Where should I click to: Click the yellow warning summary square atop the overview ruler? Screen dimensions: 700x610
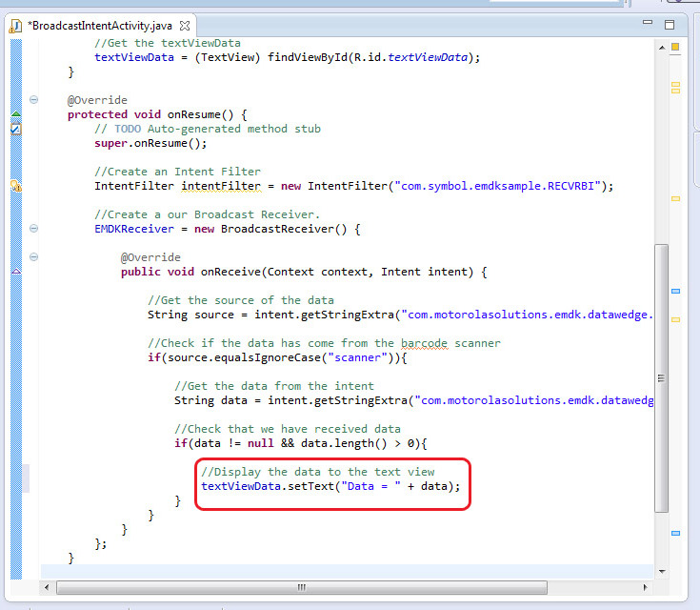(x=675, y=45)
